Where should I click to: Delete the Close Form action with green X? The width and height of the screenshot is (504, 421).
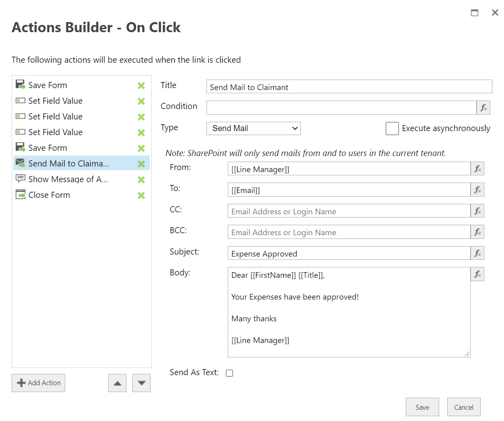(x=141, y=195)
